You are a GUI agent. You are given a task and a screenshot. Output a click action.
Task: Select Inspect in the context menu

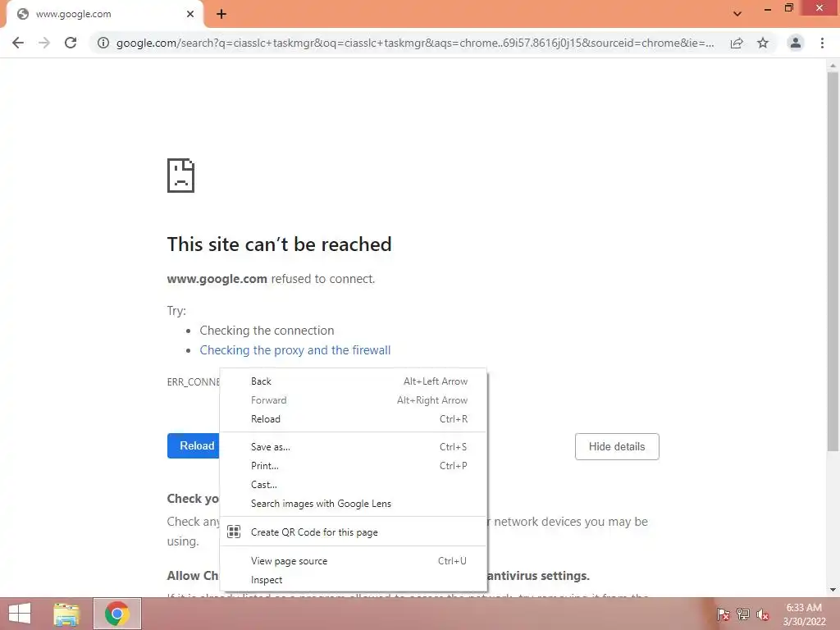click(353, 580)
